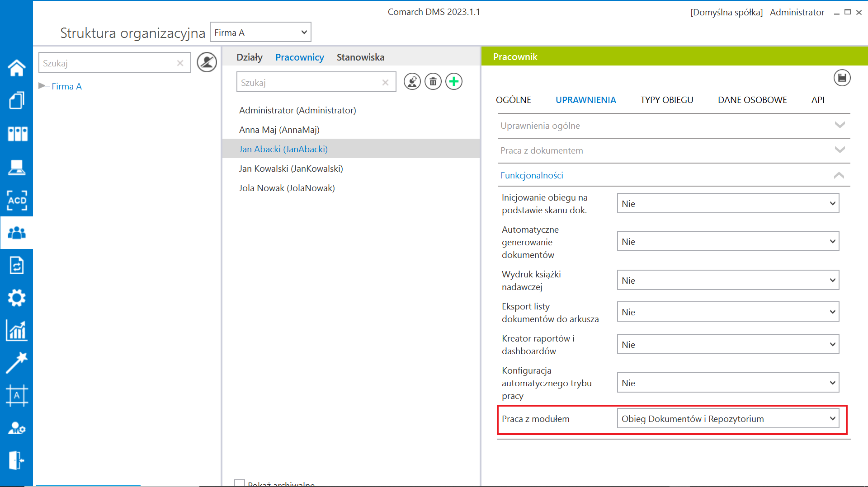This screenshot has height=487, width=868.
Task: Click the trash delete employee icon
Action: pos(433,82)
